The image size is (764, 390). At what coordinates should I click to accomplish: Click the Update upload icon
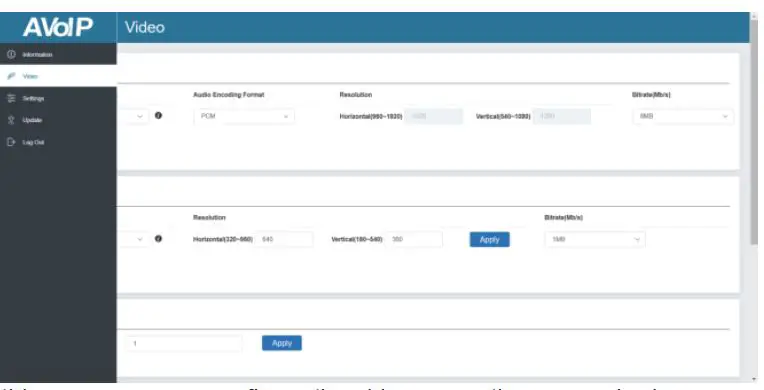pyautogui.click(x=11, y=120)
